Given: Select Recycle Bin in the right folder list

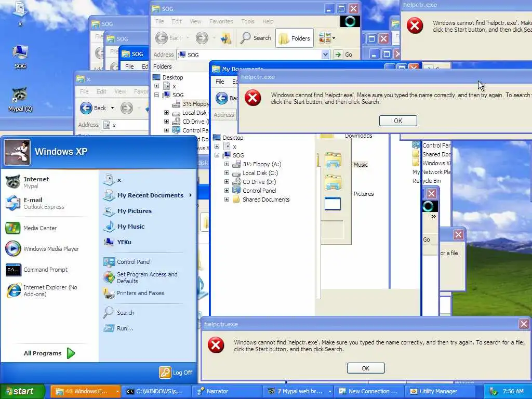Looking at the screenshot, I should click(427, 181).
